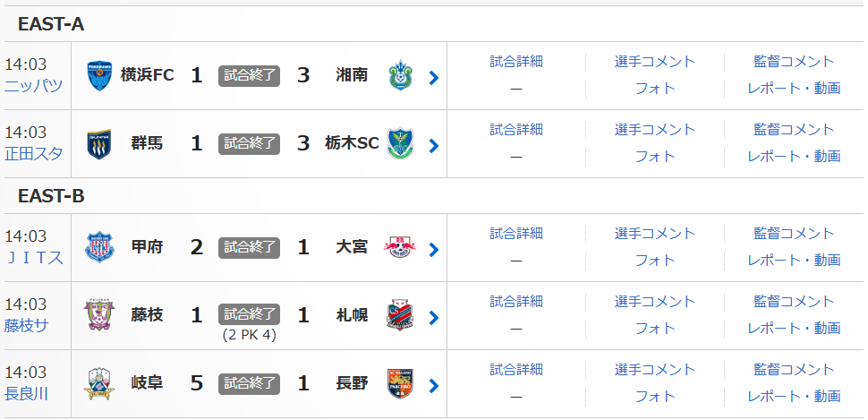This screenshot has height=420, width=868.
Task: Click the Sapporo team crest
Action: coord(400,316)
